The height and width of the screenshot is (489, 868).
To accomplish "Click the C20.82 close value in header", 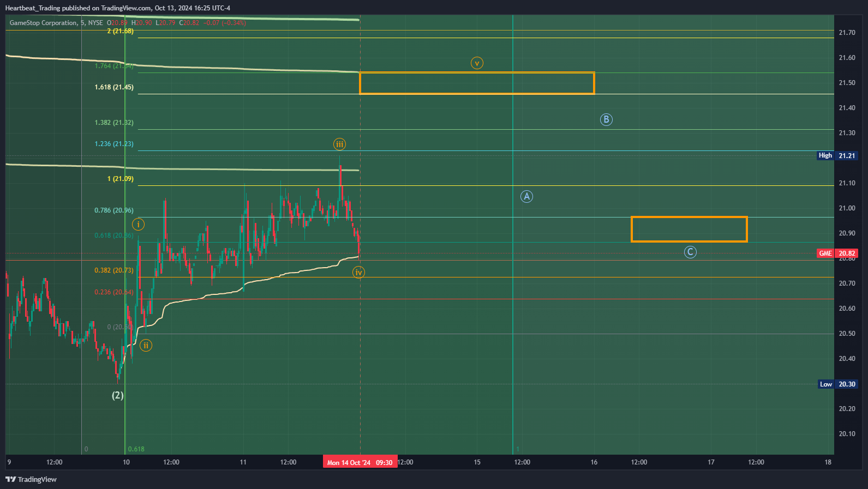I will pos(189,23).
